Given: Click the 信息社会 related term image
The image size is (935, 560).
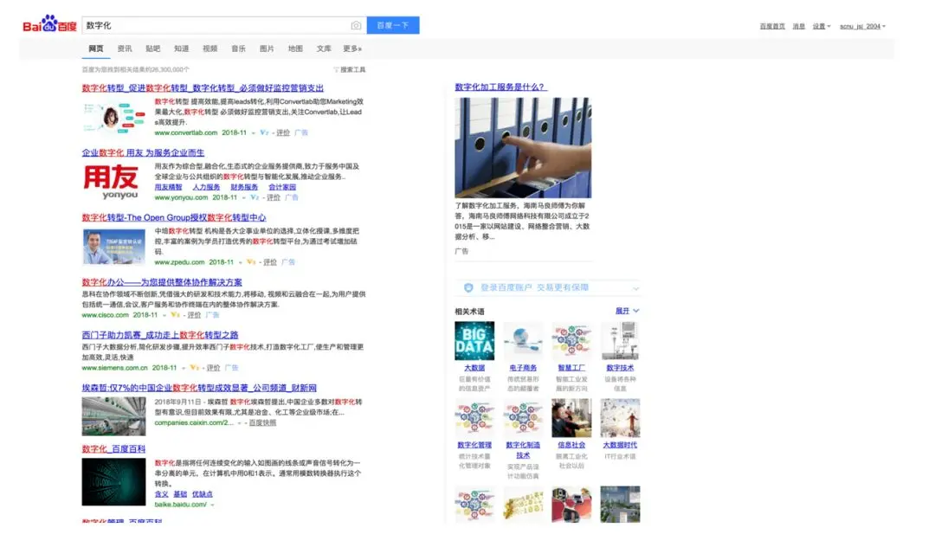Looking at the screenshot, I should coord(571,418).
